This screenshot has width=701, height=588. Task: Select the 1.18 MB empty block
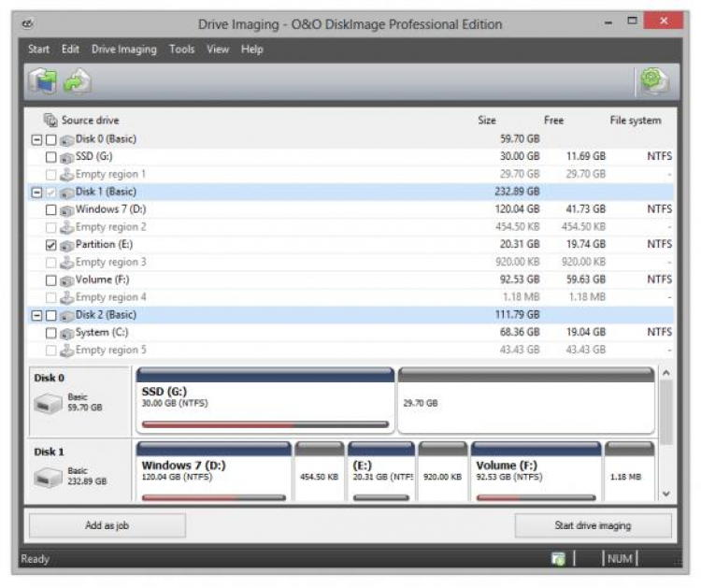pos(629,471)
